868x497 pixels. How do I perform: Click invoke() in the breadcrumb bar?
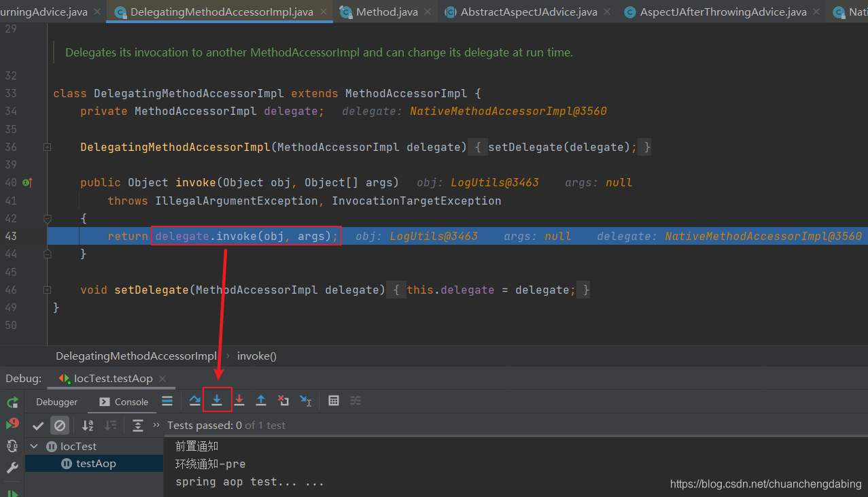click(x=257, y=356)
